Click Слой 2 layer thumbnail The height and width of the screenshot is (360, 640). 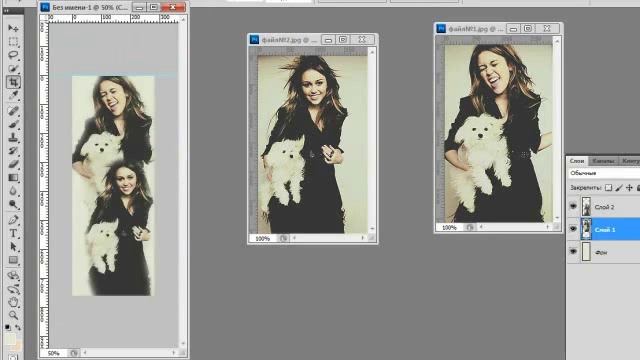click(x=586, y=207)
